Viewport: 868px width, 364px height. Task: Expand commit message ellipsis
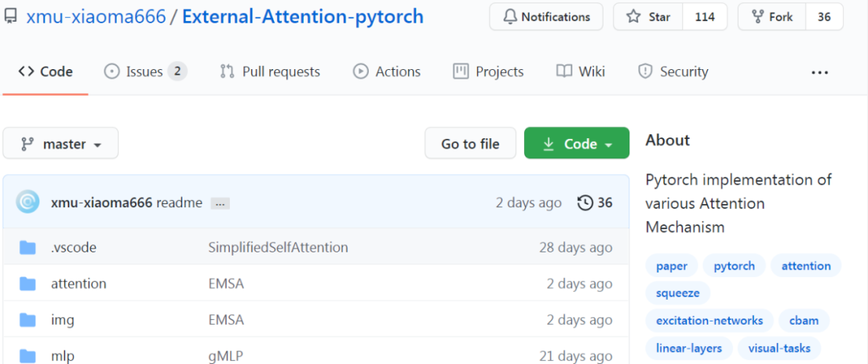click(219, 203)
